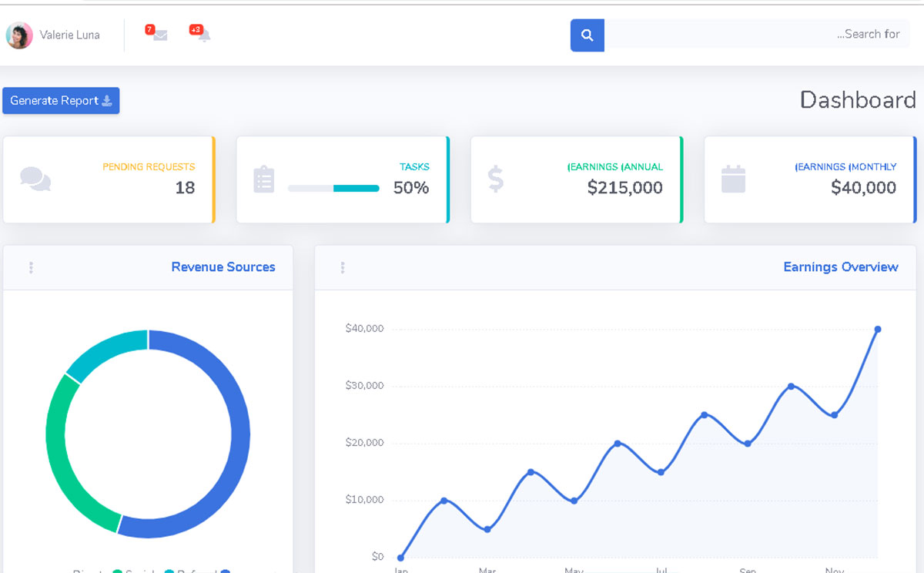Click the blue magnifier search button

click(587, 35)
